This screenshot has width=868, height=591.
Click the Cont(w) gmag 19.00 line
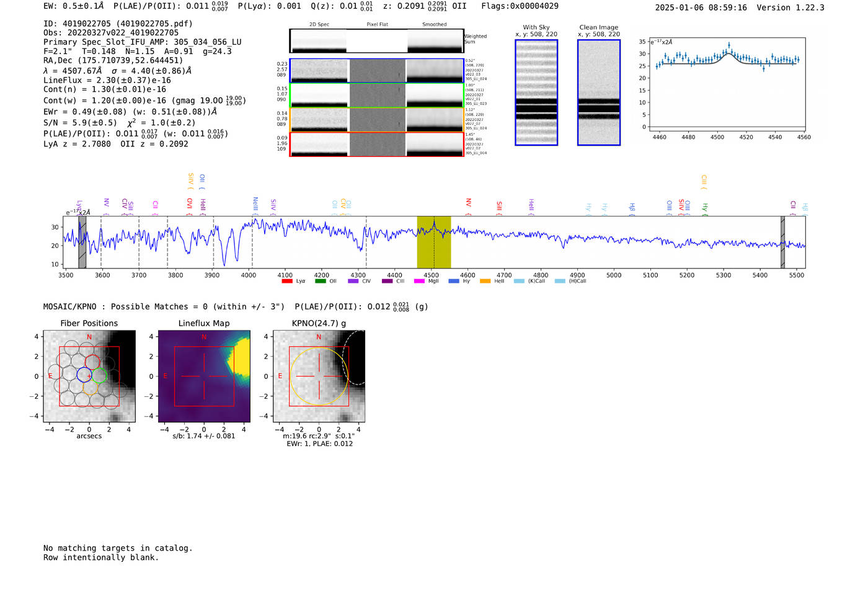[144, 100]
